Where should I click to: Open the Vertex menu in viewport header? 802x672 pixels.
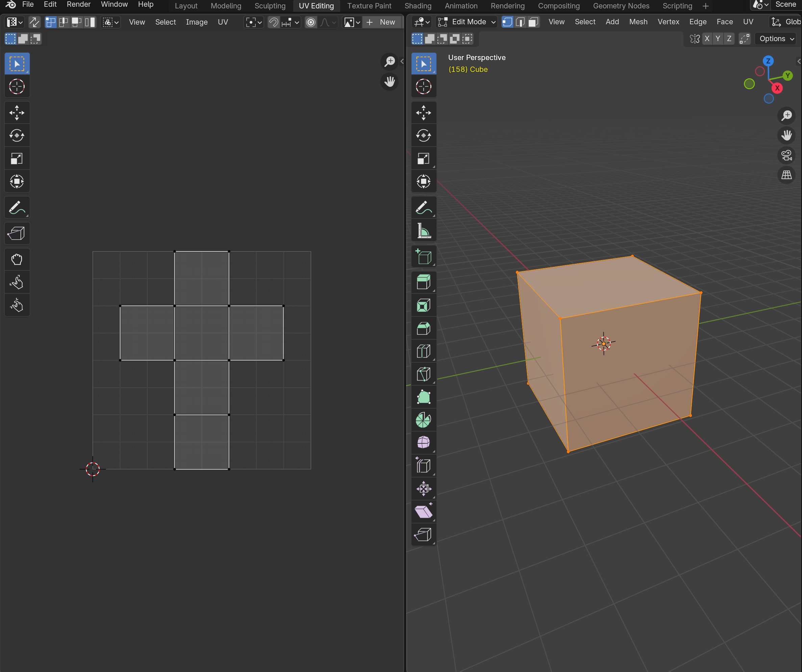point(668,22)
